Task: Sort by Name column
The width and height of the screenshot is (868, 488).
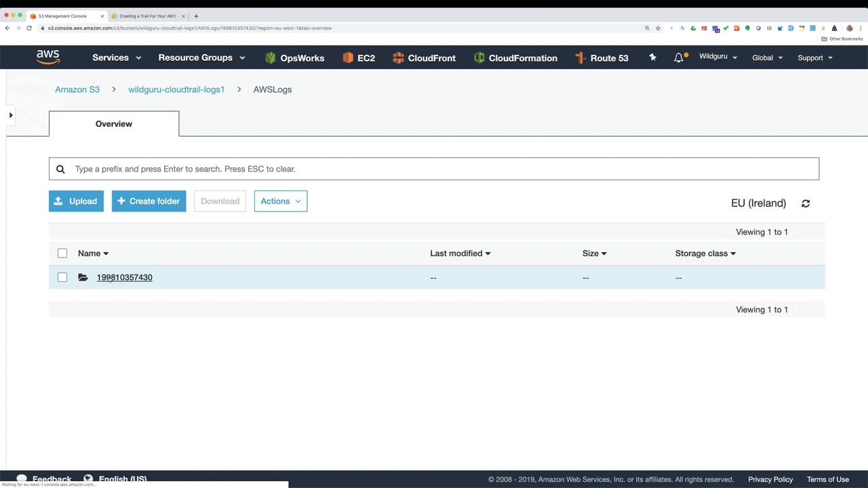Action: pos(93,253)
